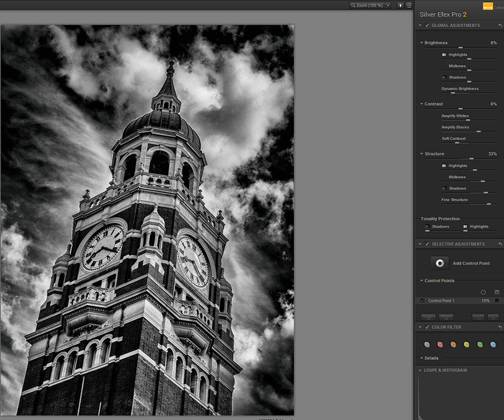The height and width of the screenshot is (420, 504).
Task: Toggle the Color Filter checkbox
Action: click(427, 327)
